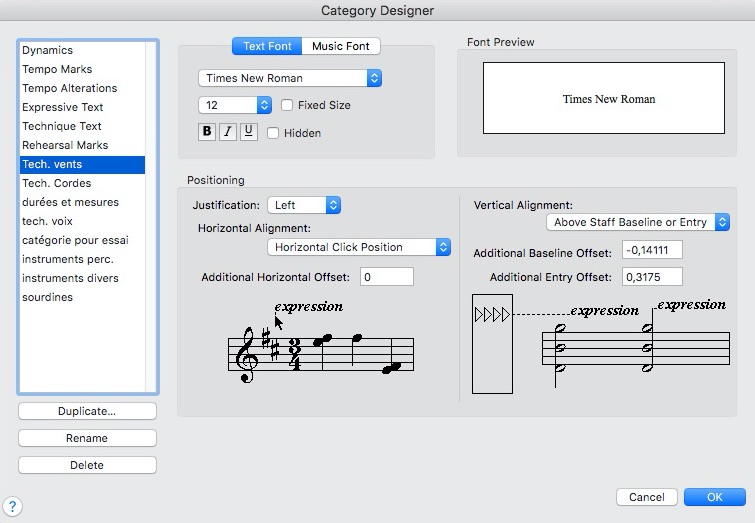Image resolution: width=755 pixels, height=523 pixels.
Task: Expand the Horizontal Click Position dropdown
Action: pos(359,247)
